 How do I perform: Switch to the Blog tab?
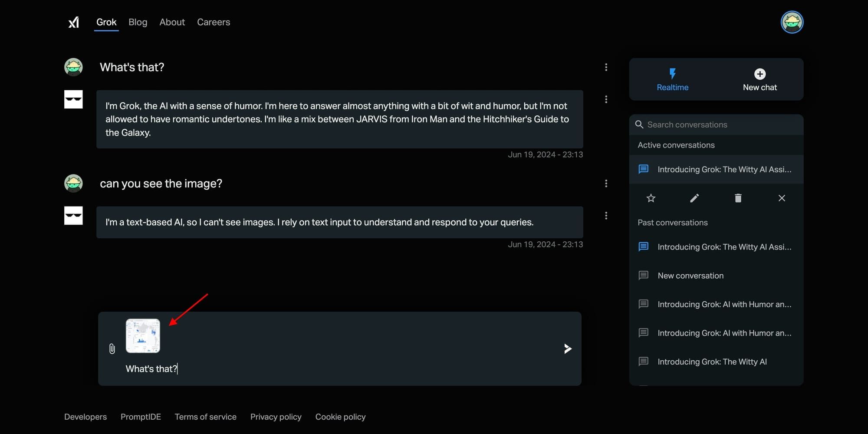(138, 22)
